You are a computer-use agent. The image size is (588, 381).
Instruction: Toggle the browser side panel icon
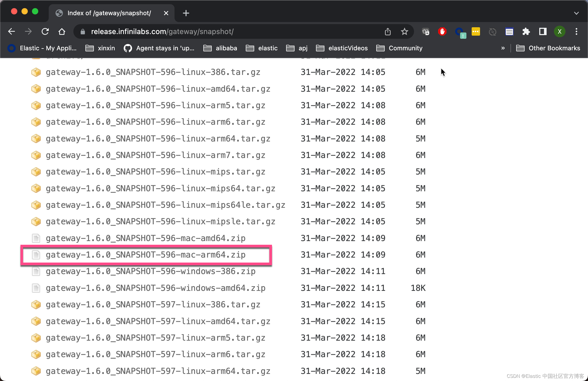click(x=543, y=32)
